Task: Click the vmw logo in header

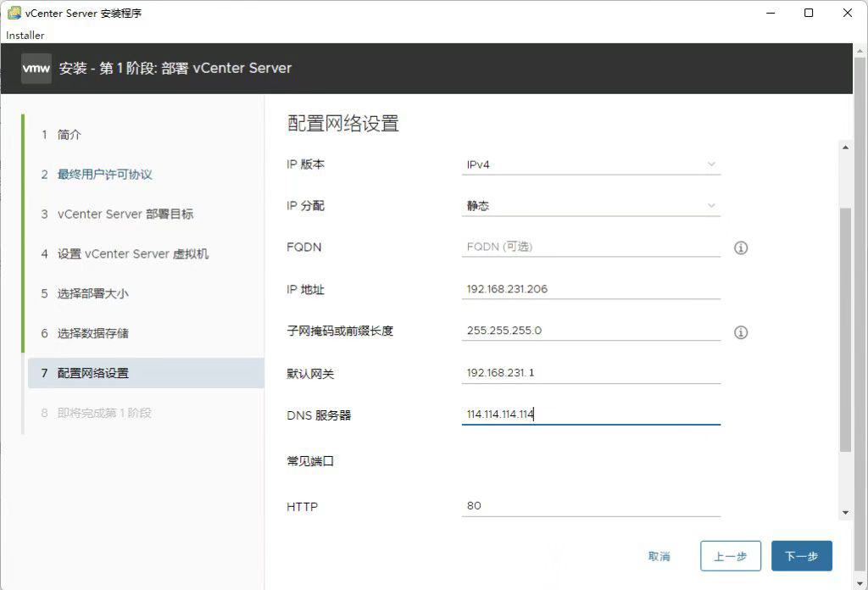Action: 36,69
